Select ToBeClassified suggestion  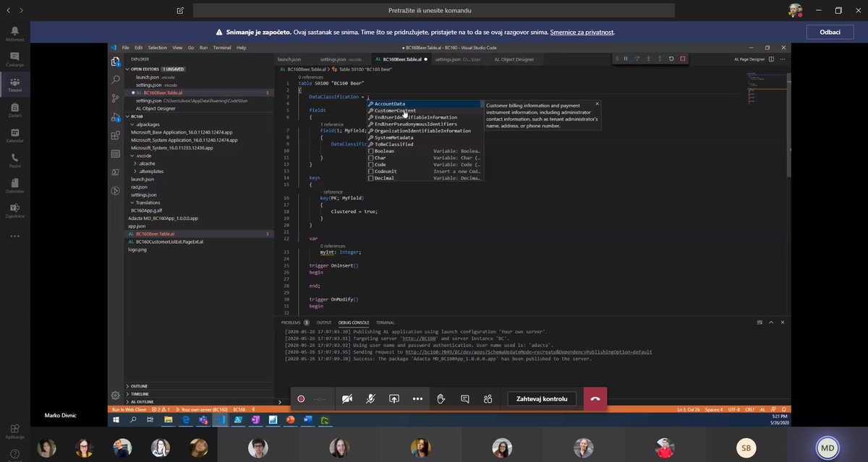pos(425,145)
